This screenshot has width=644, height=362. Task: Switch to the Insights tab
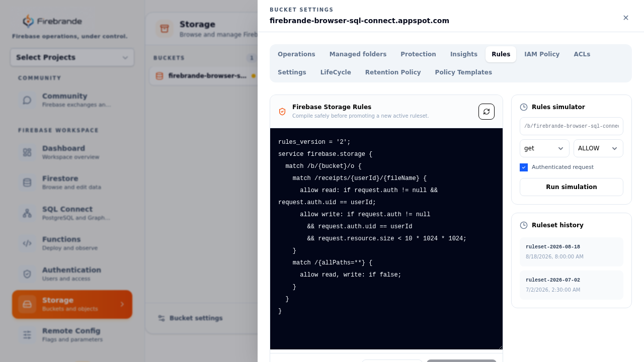coord(464,54)
